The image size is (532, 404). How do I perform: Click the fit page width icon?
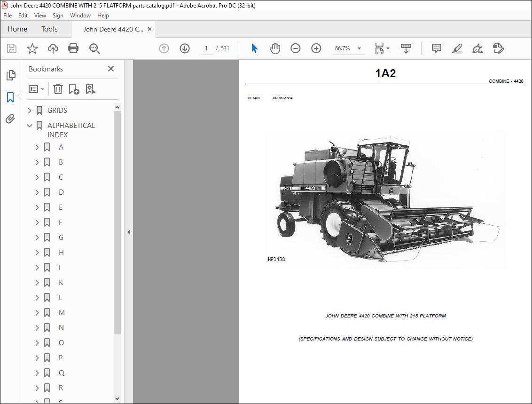pyautogui.click(x=379, y=48)
